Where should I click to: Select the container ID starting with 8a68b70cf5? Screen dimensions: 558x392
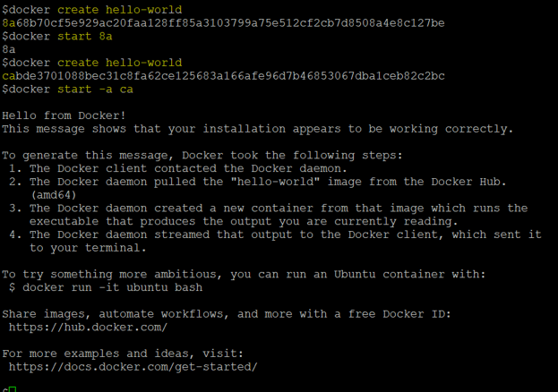(x=223, y=23)
